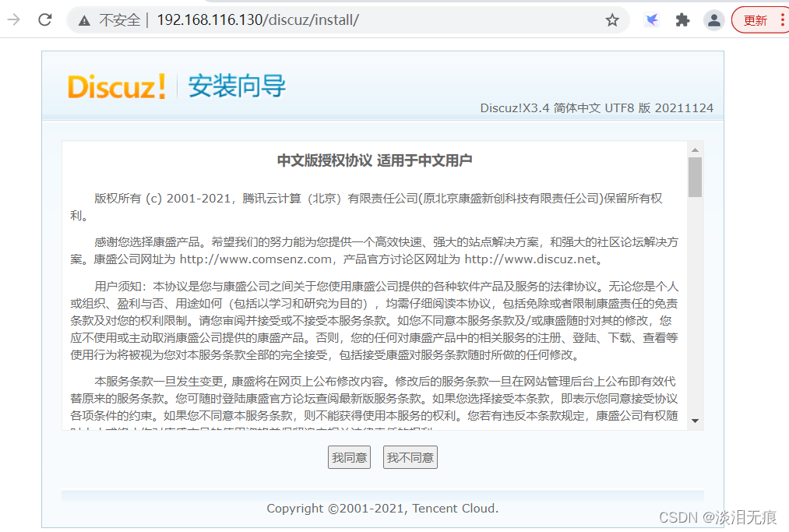This screenshot has width=789, height=532.
Task: Reload the page with the refresh icon
Action: point(45,19)
